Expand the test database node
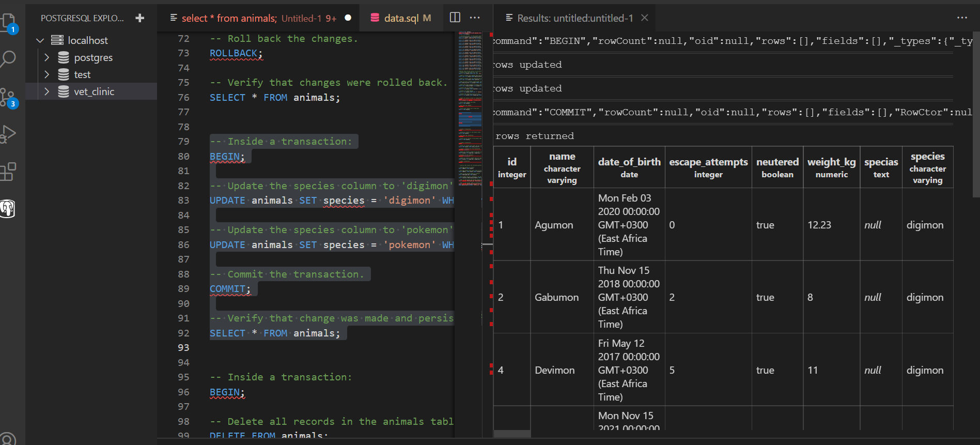980x445 pixels. coord(46,74)
